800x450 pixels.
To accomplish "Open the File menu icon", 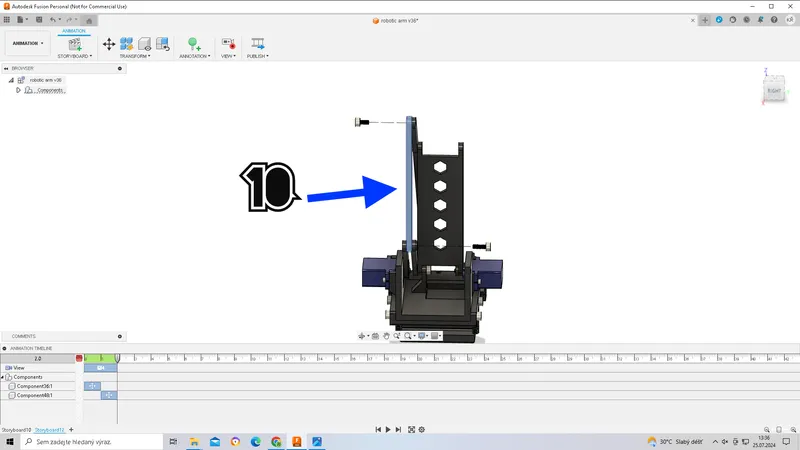I will (x=21, y=20).
